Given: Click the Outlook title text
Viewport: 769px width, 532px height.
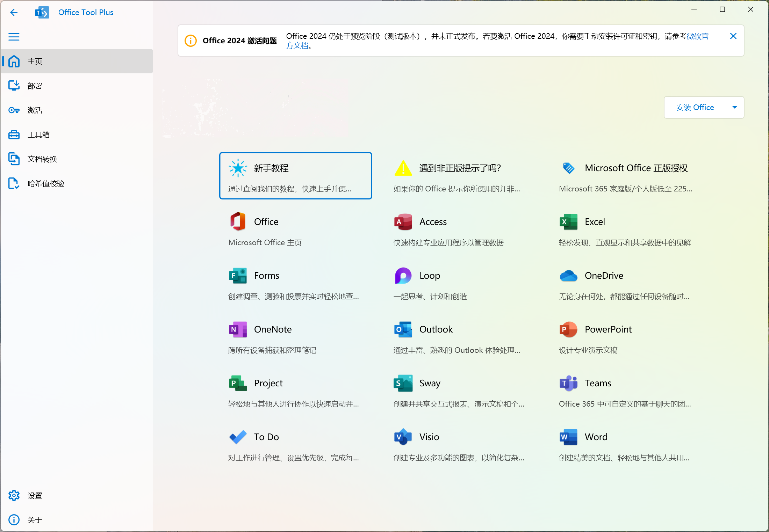Looking at the screenshot, I should pyautogui.click(x=436, y=329).
